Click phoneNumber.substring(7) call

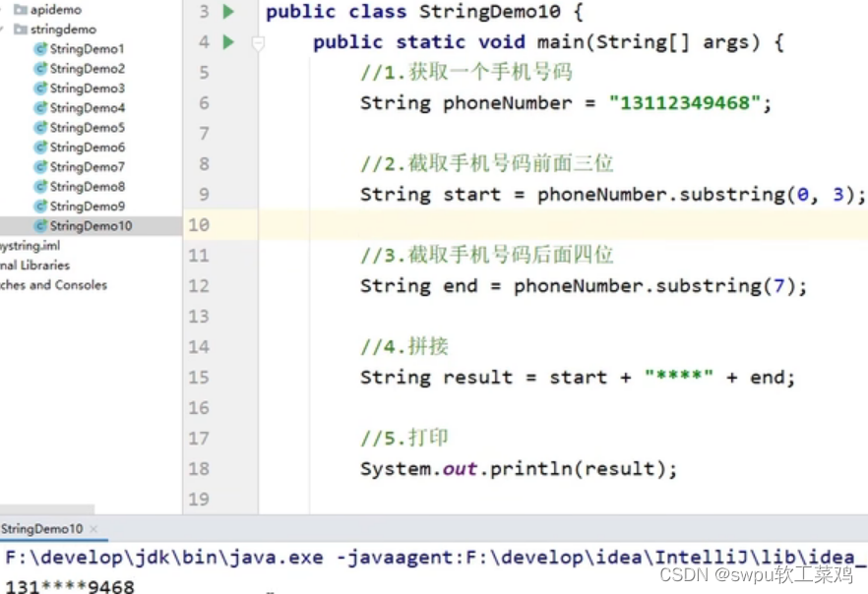point(654,286)
